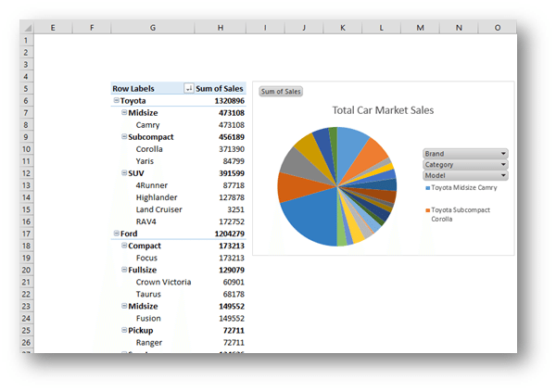
Task: Open the Category field dropdown on chart
Action: coord(503,165)
